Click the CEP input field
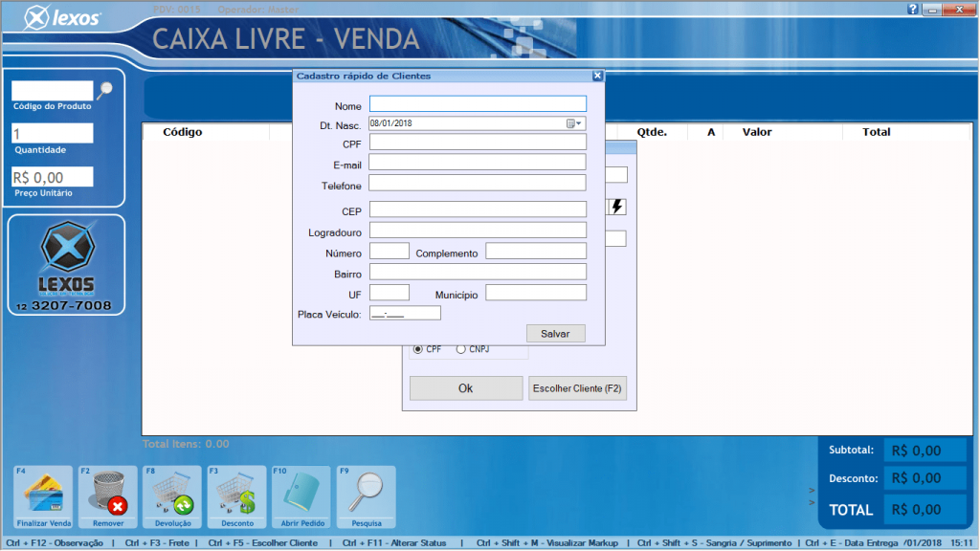The width and height of the screenshot is (980, 551). [477, 209]
